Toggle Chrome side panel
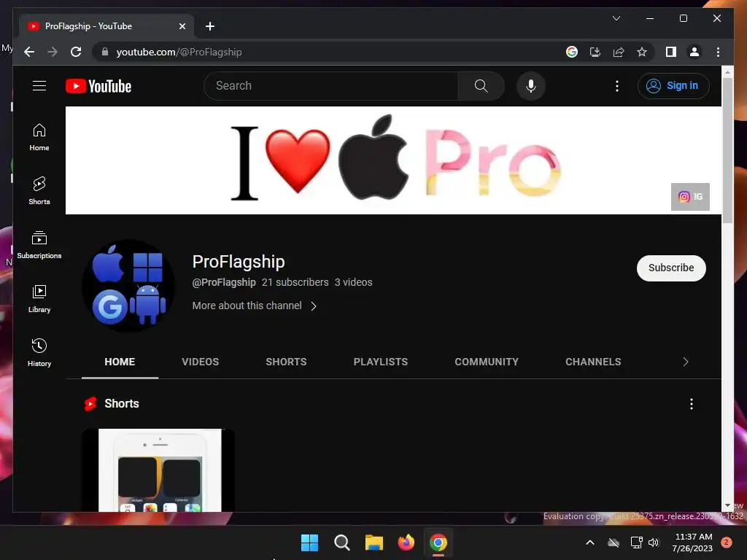 pyautogui.click(x=671, y=52)
